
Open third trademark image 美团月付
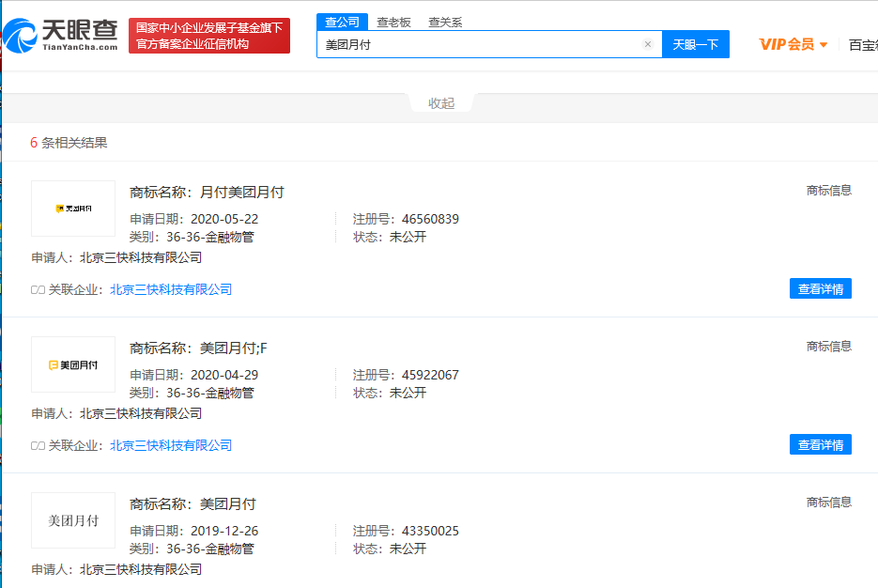(x=73, y=520)
